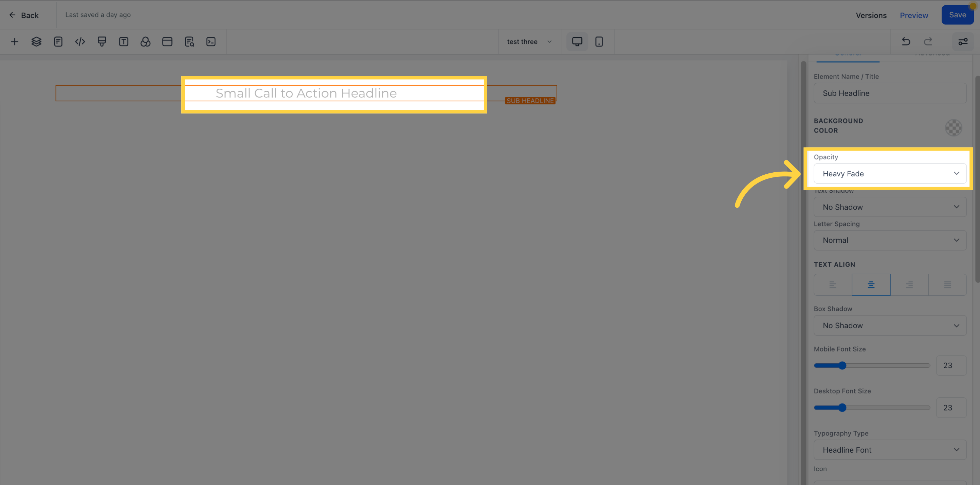The width and height of the screenshot is (980, 485).
Task: Open the typography T icon
Action: click(x=124, y=41)
